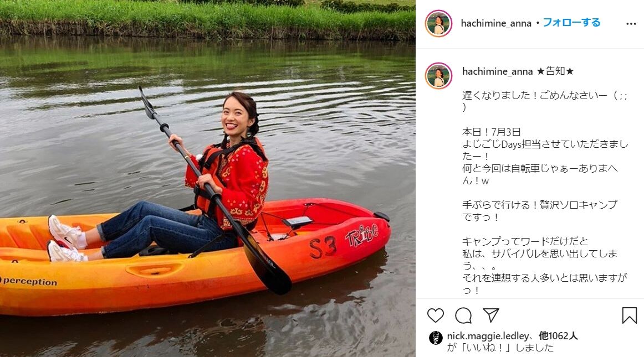Screen dimensions: 644x357
Task: Open nick.maggie.ledley liker profile link
Action: click(488, 336)
